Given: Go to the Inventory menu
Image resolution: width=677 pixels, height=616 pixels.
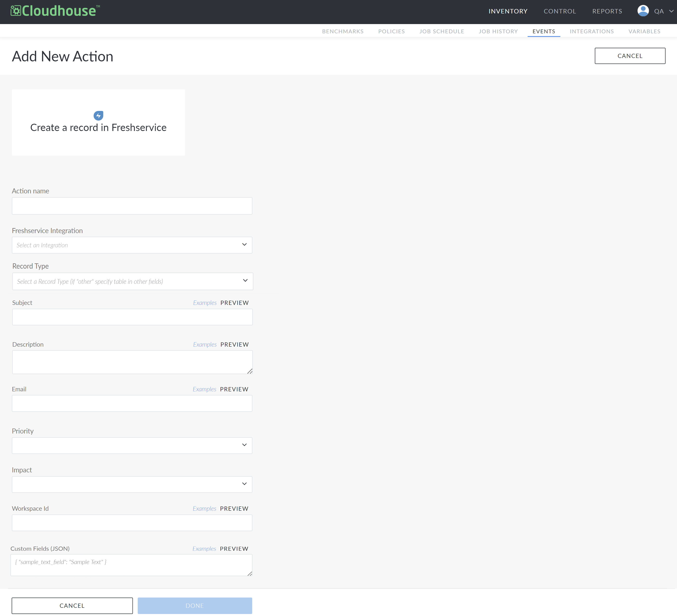Looking at the screenshot, I should pyautogui.click(x=508, y=11).
